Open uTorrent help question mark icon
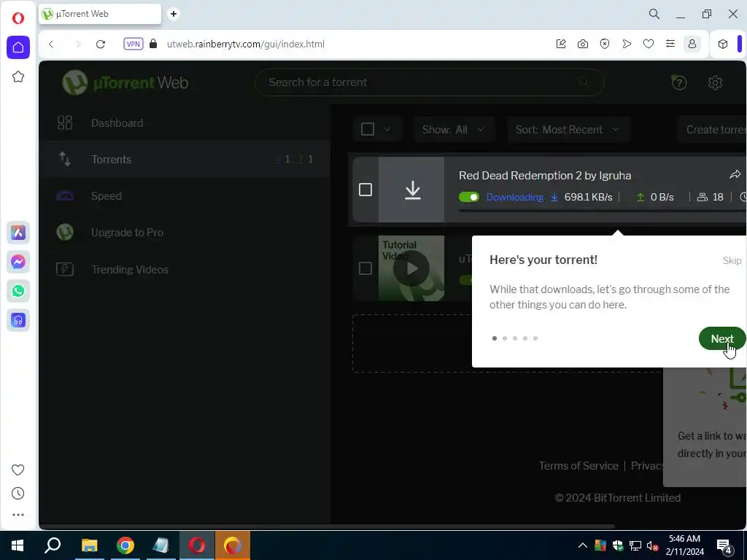The width and height of the screenshot is (747, 560). tap(679, 82)
